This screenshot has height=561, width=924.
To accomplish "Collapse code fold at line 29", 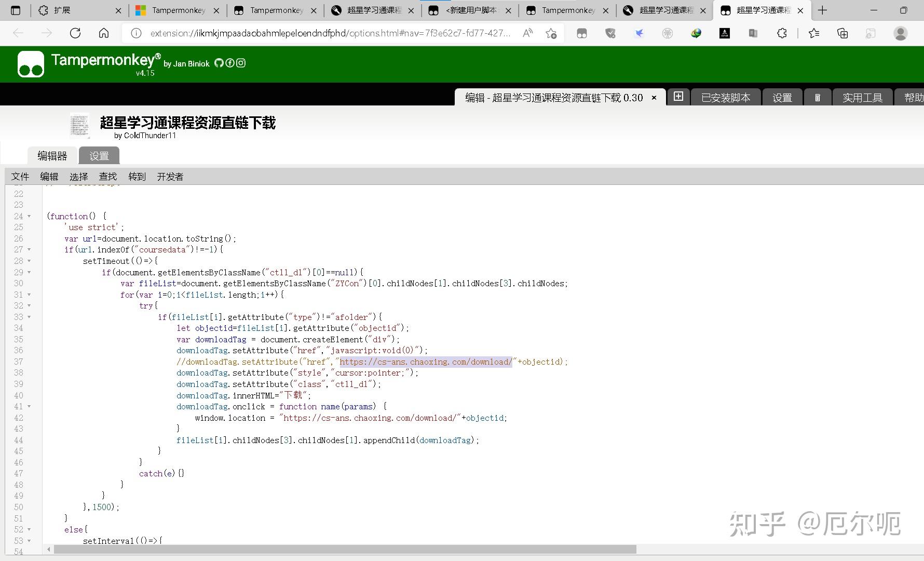I will point(29,272).
